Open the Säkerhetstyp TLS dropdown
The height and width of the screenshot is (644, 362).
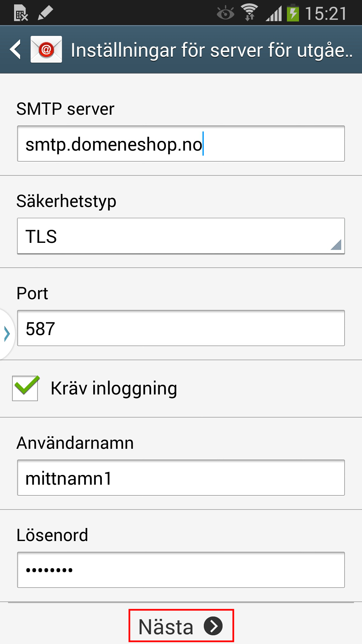coord(181,236)
